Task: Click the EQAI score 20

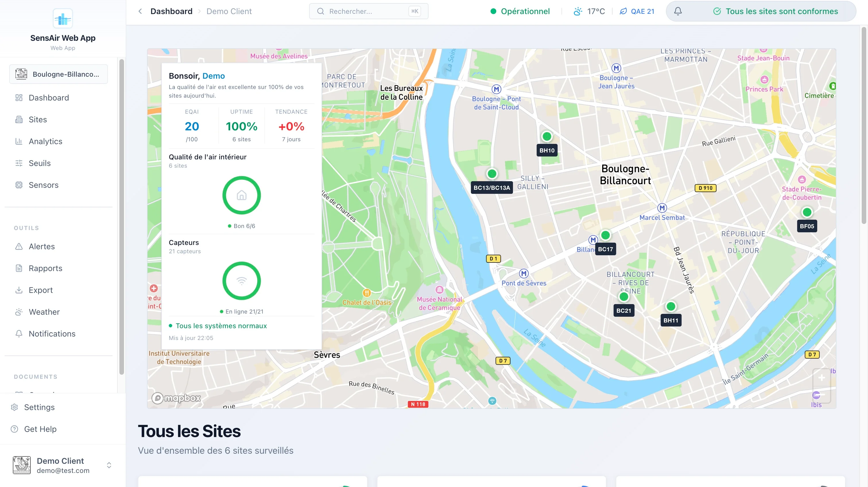Action: point(192,127)
